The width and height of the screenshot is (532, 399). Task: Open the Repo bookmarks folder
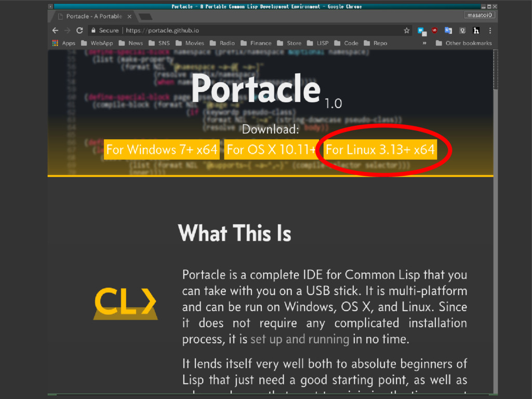(375, 43)
